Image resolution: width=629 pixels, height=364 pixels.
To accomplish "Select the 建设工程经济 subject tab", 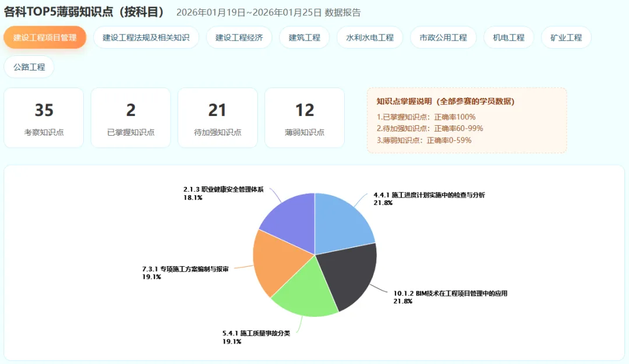I will [239, 37].
